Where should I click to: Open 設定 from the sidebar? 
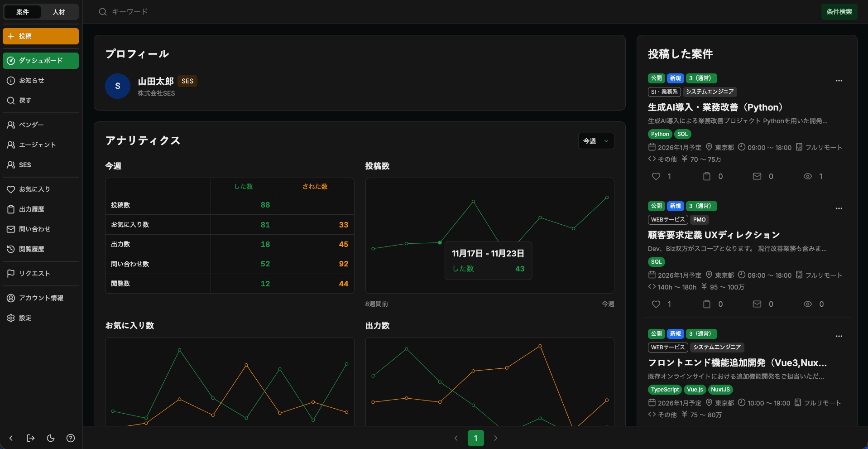pos(25,318)
